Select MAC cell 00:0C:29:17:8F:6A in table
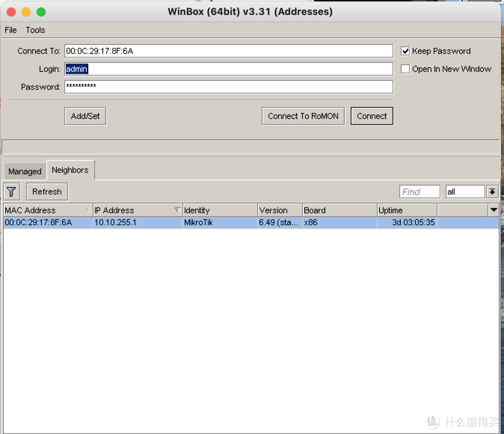The height and width of the screenshot is (434, 504). 48,222
